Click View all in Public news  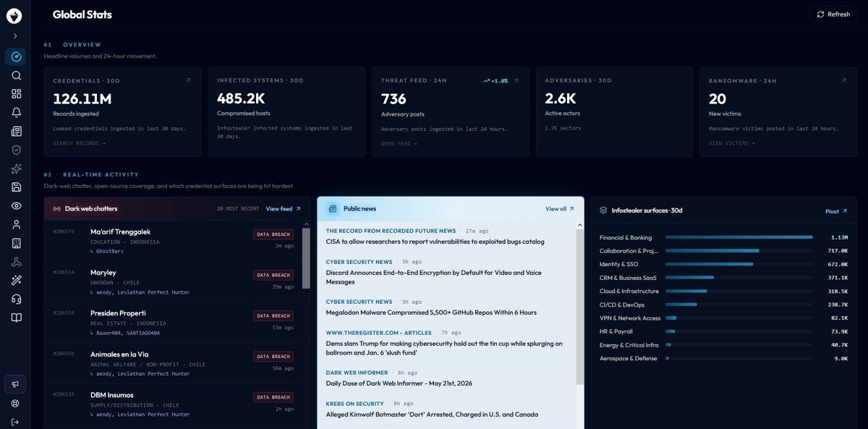(560, 208)
